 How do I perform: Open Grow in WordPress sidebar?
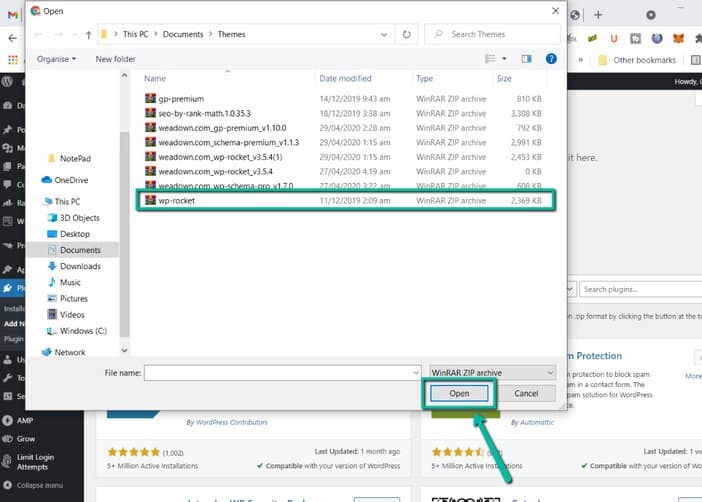coord(19,439)
